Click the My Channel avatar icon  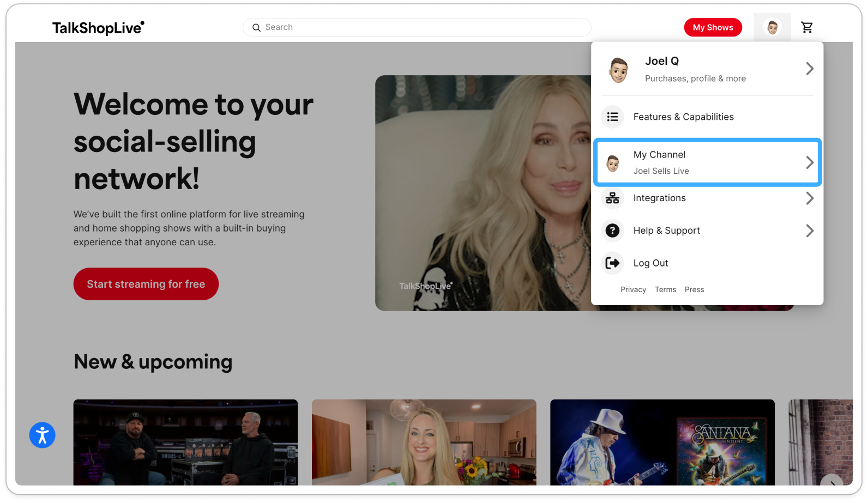[612, 163]
